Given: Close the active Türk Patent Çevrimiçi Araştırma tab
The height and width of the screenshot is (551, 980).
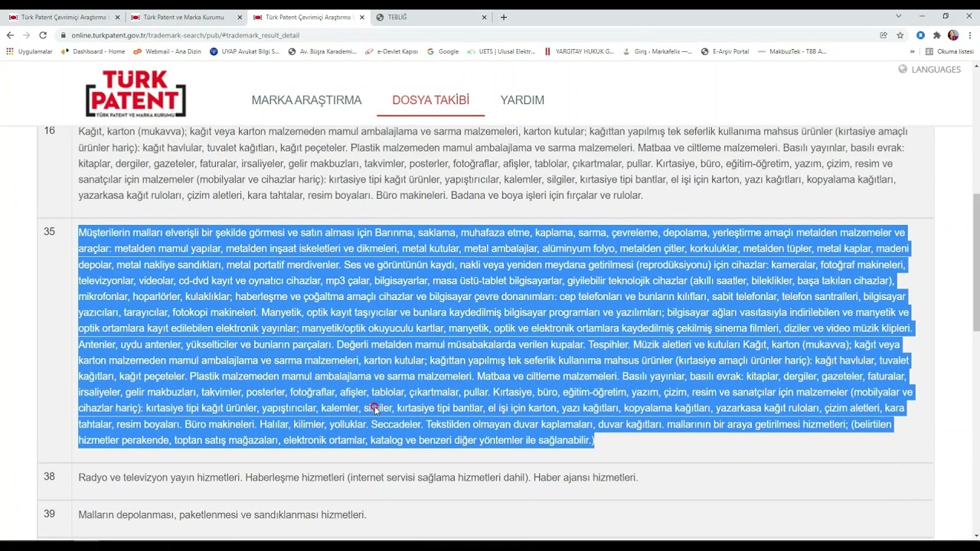Looking at the screenshot, I should 362,17.
